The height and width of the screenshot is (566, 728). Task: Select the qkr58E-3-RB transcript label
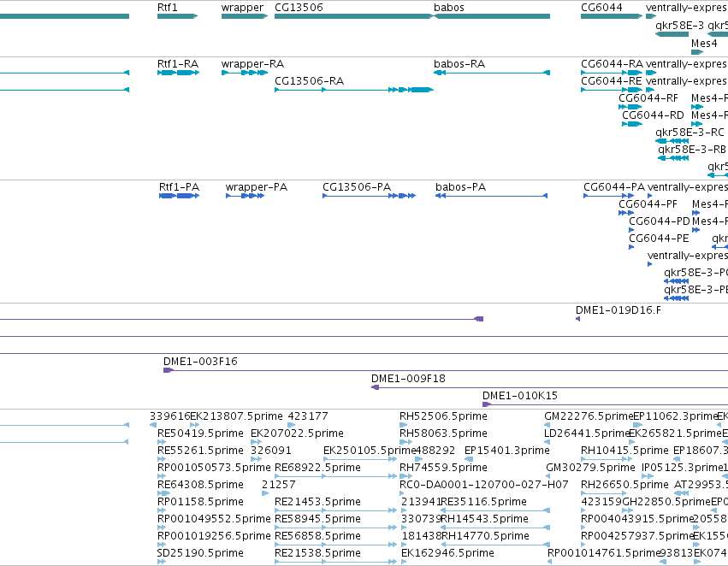[692, 150]
